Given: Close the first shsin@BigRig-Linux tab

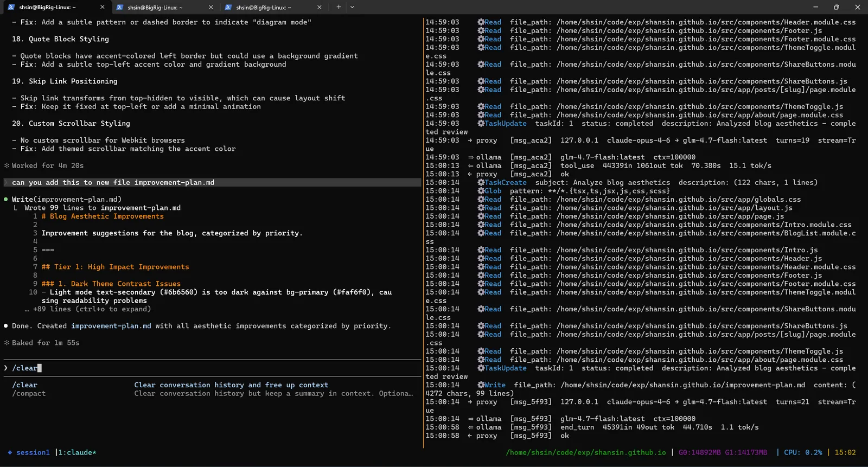Looking at the screenshot, I should pyautogui.click(x=103, y=7).
